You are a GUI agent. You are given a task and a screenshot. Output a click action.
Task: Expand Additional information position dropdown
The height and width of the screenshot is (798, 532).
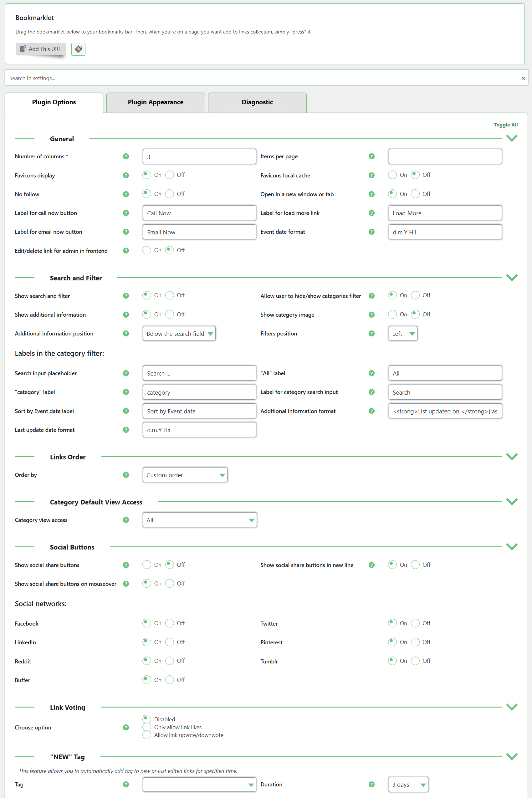[179, 334]
